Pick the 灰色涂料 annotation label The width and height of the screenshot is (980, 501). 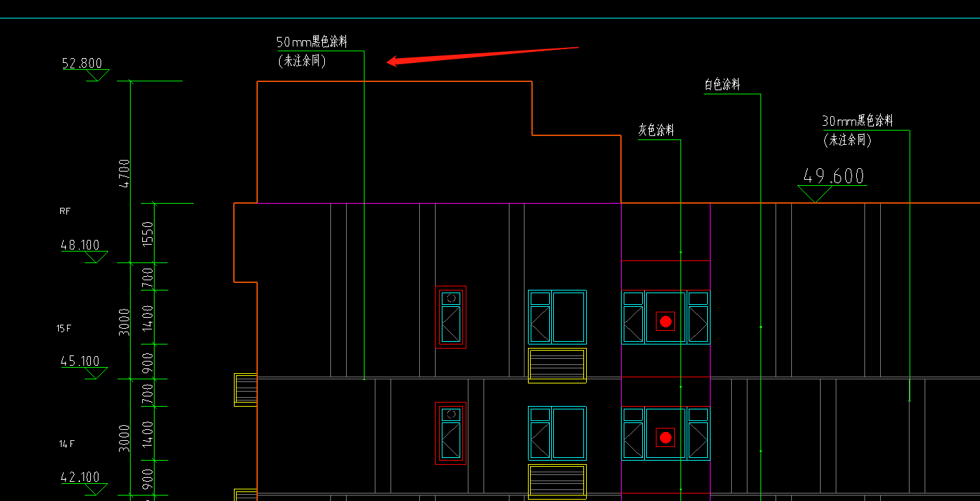(x=657, y=130)
